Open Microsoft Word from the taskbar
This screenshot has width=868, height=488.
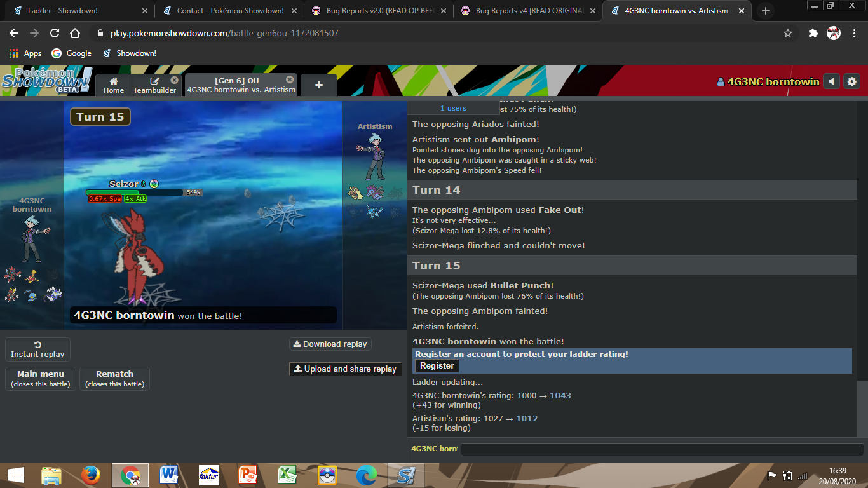170,475
